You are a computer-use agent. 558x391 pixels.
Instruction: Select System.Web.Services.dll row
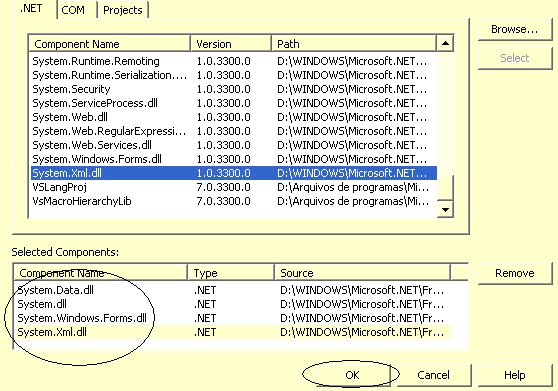coord(233,145)
